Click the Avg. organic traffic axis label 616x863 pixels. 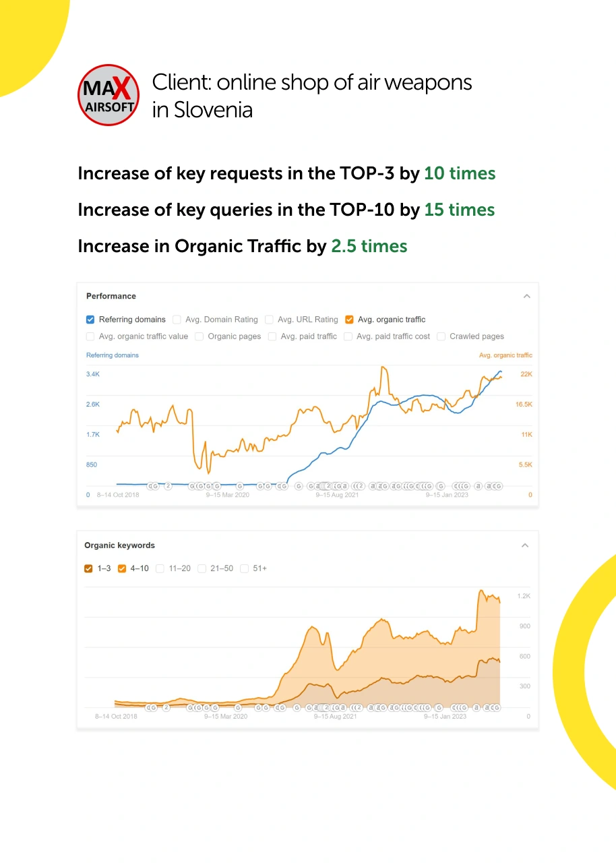[505, 355]
